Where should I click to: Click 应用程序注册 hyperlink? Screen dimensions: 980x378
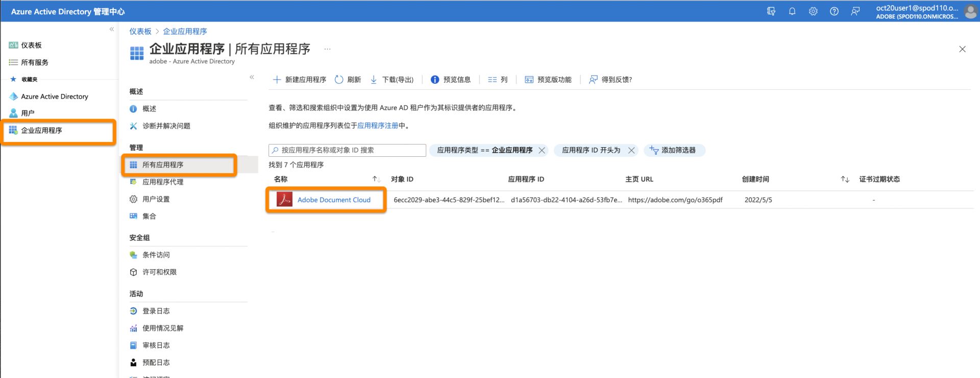click(x=378, y=126)
